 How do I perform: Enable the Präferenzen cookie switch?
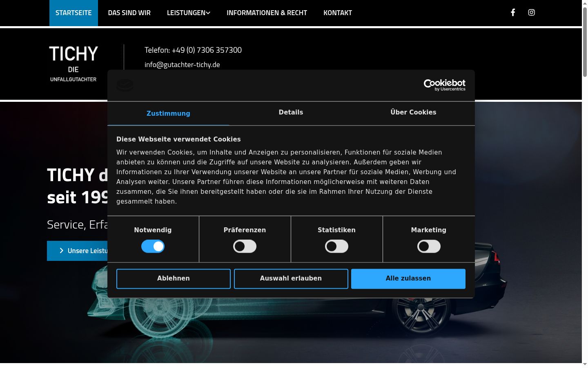point(245,246)
